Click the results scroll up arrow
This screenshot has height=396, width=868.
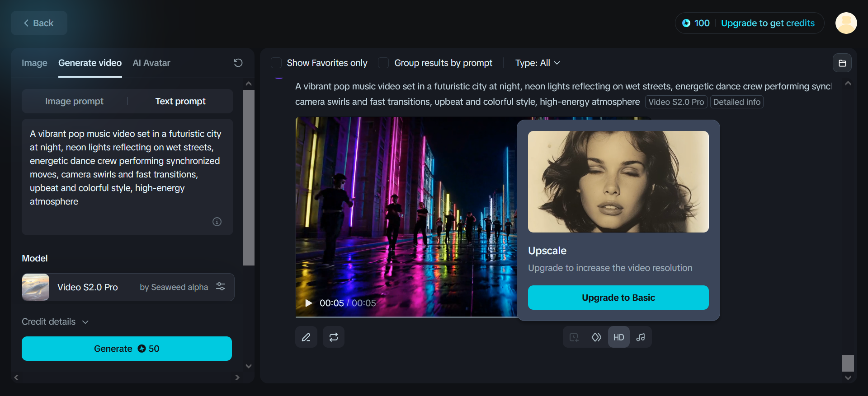tap(848, 84)
